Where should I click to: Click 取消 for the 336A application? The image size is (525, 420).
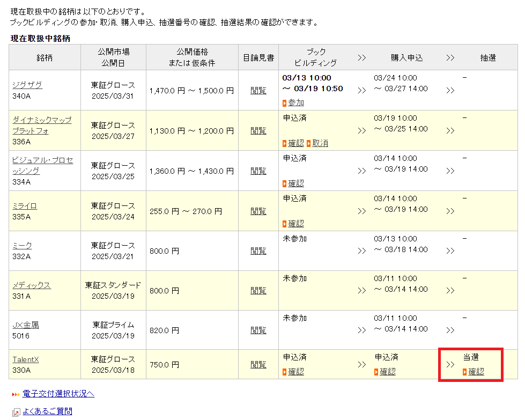[320, 143]
